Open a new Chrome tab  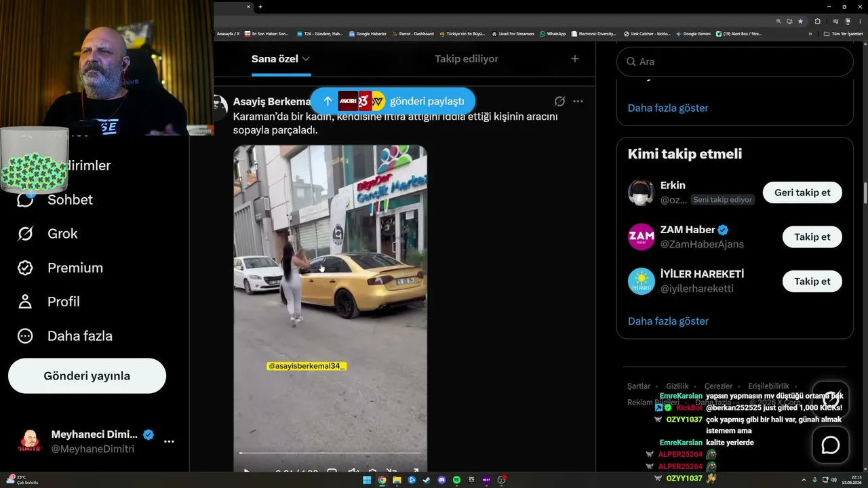[260, 7]
